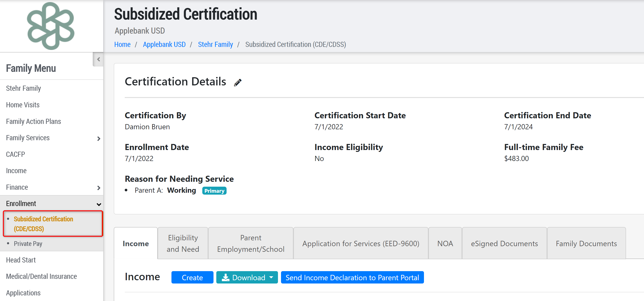The width and height of the screenshot is (644, 301).
Task: Open the Download dropdown button
Action: coord(247,277)
